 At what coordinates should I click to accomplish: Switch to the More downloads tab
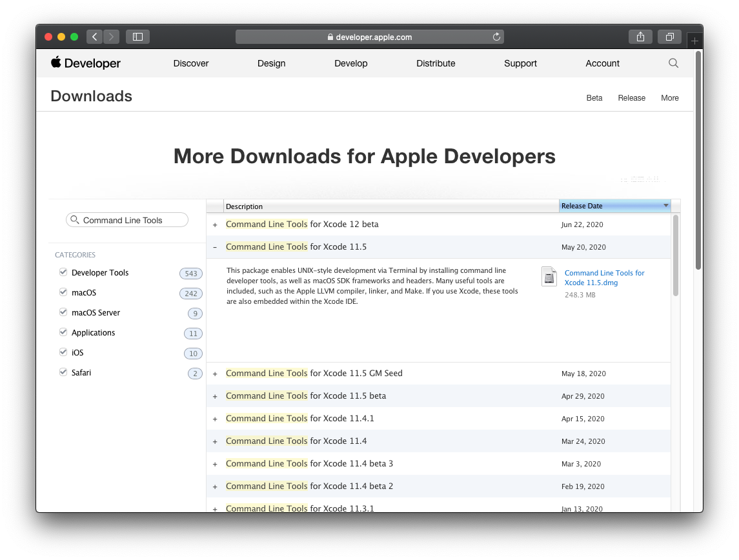tap(670, 98)
